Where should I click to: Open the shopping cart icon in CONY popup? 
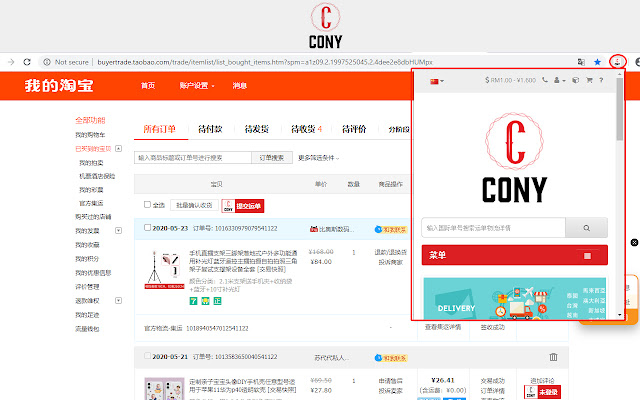tap(589, 80)
